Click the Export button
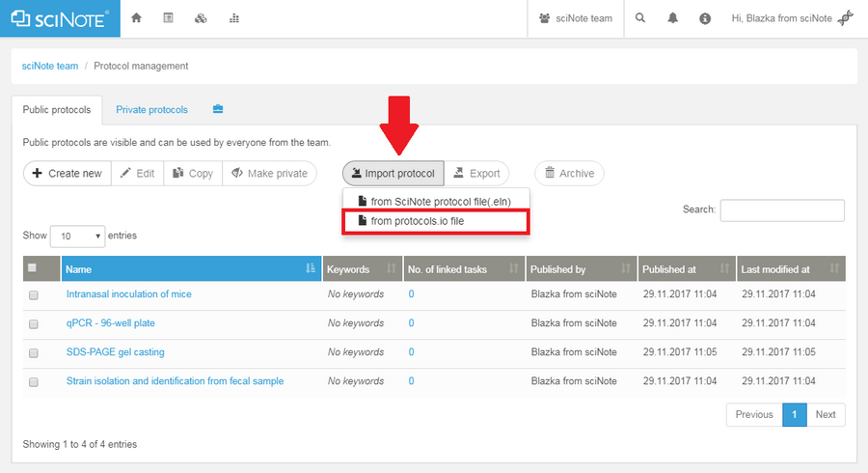Screen dimensions: 868x473 pos(476,174)
